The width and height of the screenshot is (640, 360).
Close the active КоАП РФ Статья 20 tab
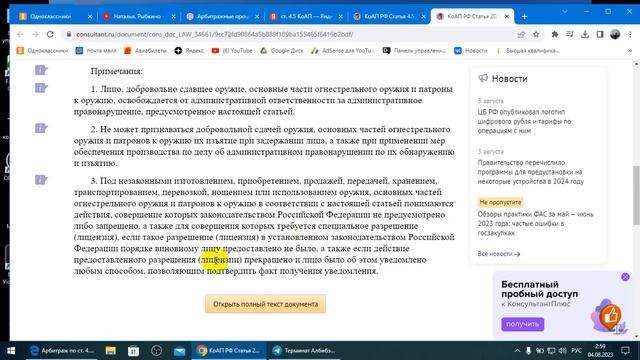pyautogui.click(x=507, y=16)
